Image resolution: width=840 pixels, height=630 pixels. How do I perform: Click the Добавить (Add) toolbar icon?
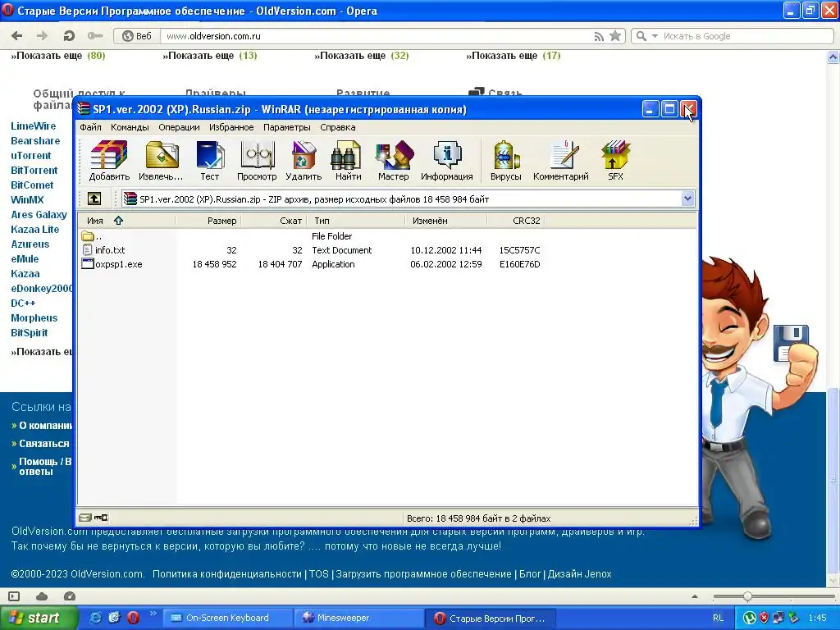click(109, 160)
